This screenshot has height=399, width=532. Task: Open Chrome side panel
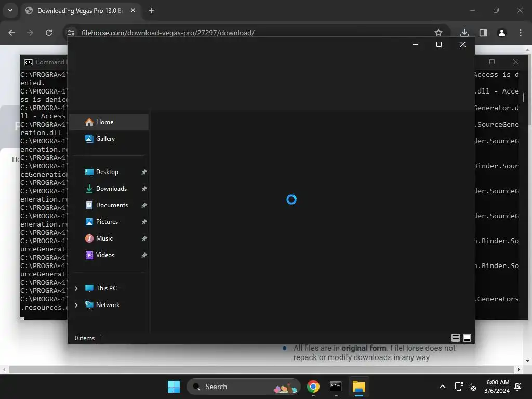(483, 33)
